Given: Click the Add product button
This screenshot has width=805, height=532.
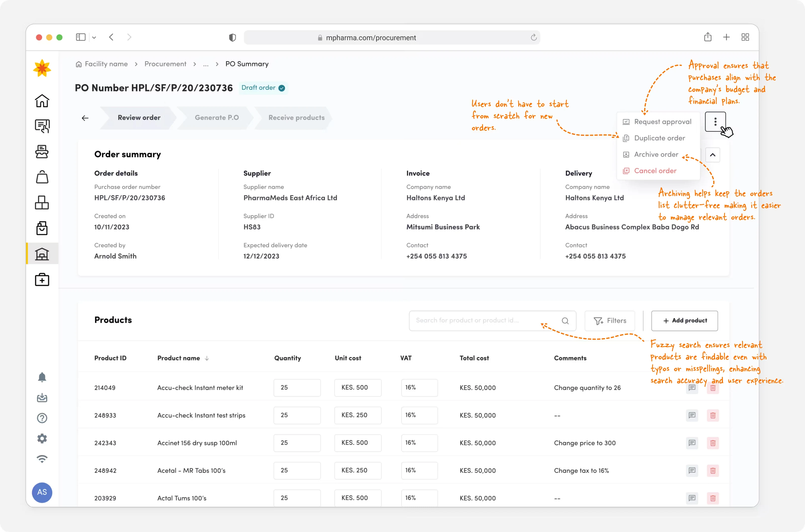Looking at the screenshot, I should coord(684,321).
